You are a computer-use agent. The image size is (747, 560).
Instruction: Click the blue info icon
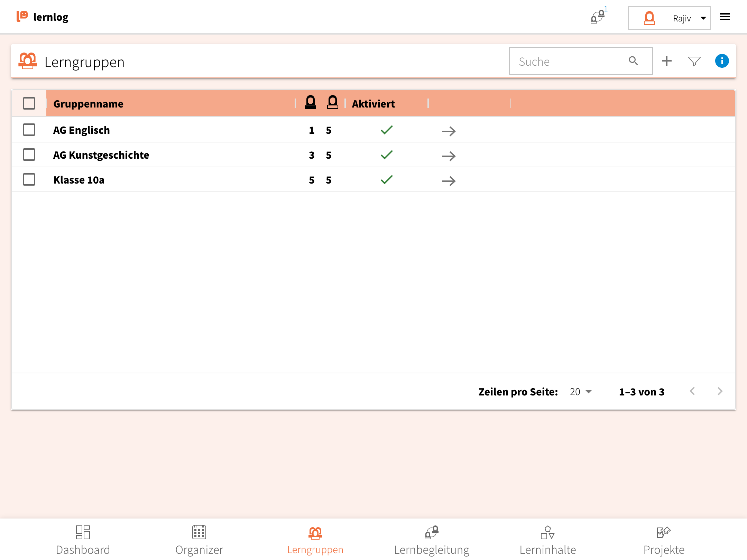[x=722, y=61]
